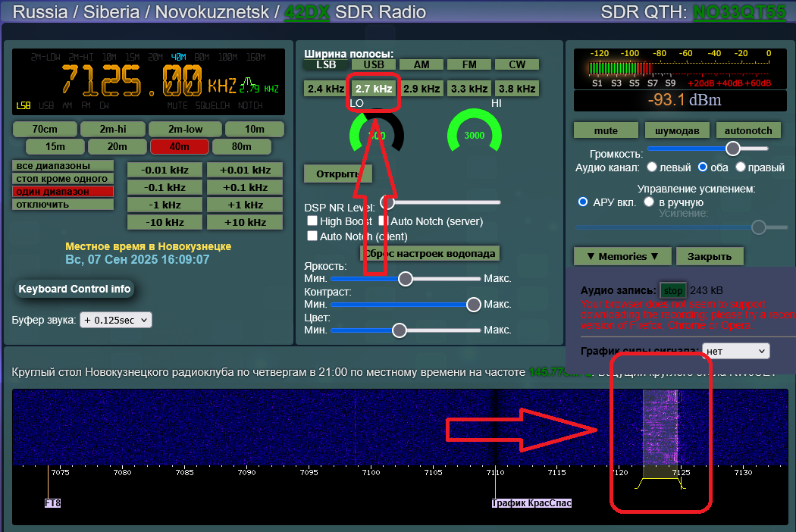Select 'правый' audio channel
The width and height of the screenshot is (796, 532).
741,167
